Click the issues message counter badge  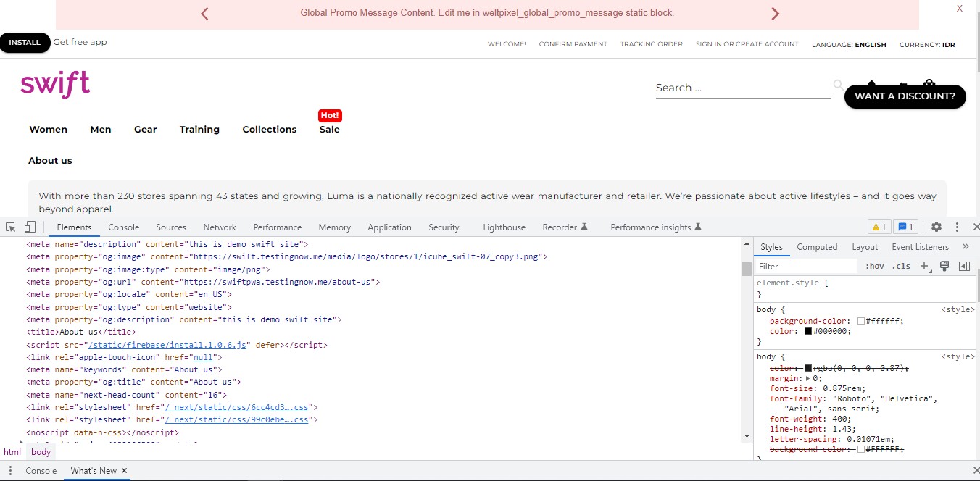pyautogui.click(x=906, y=227)
